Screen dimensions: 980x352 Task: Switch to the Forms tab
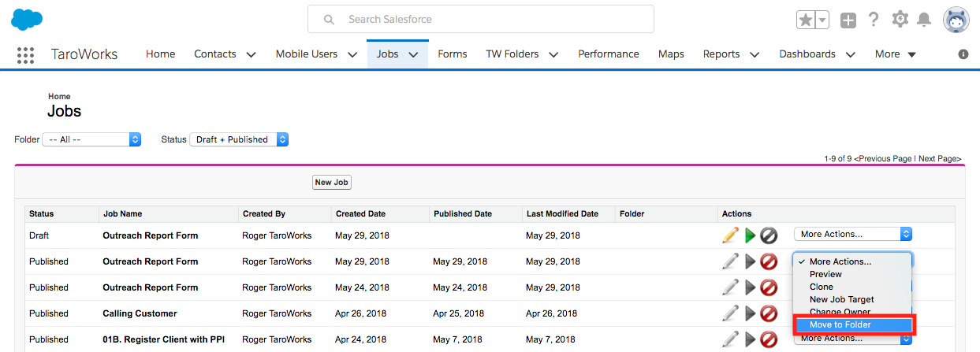[453, 54]
